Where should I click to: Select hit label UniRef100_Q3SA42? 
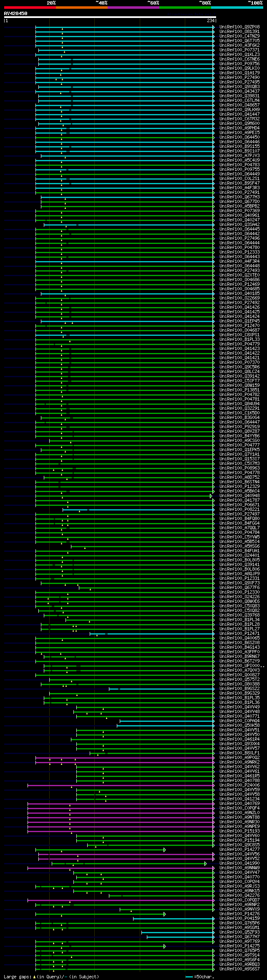(239, 225)
